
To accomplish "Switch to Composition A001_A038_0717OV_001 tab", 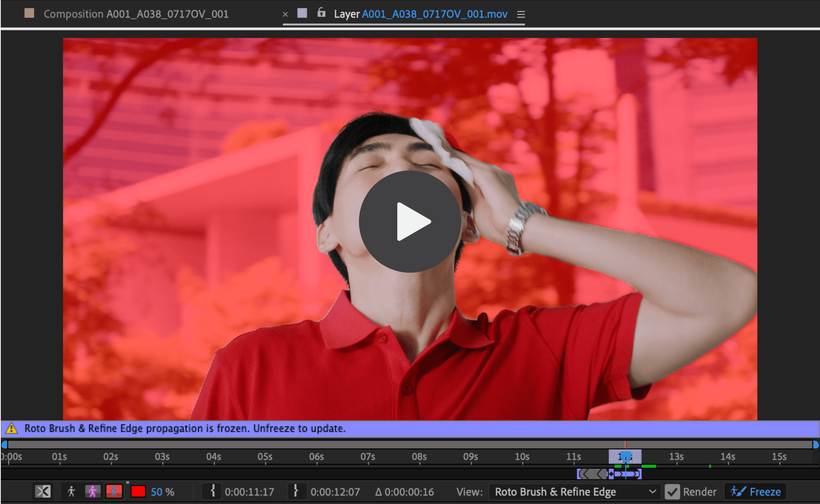I will point(136,14).
